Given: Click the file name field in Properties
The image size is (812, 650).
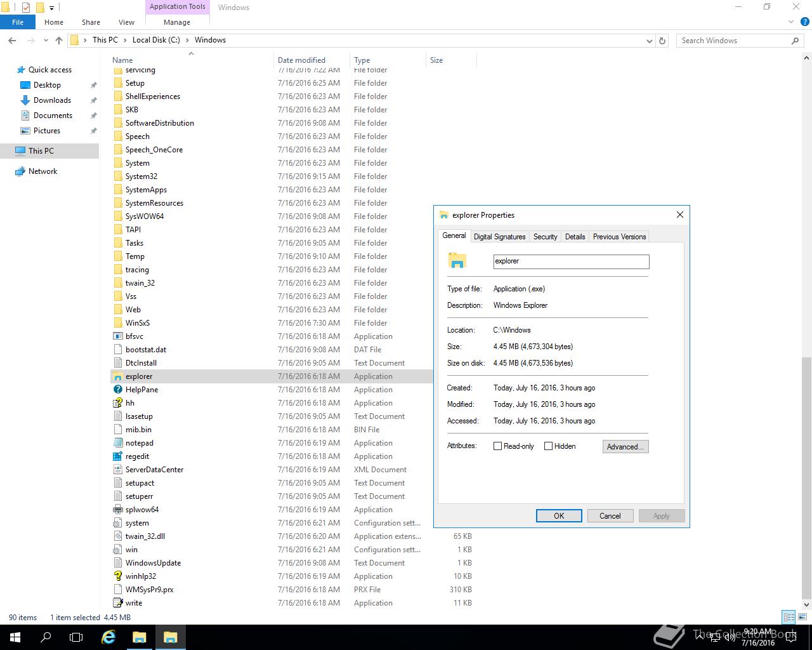Looking at the screenshot, I should tap(572, 262).
